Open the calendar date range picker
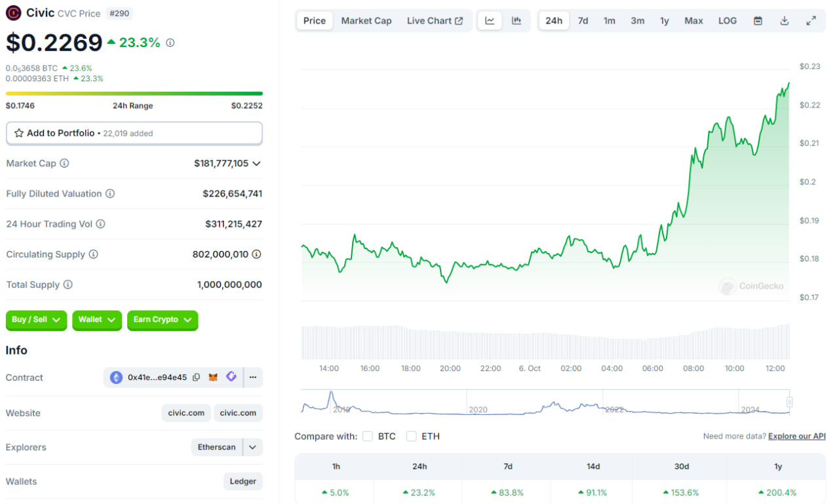Screen dimensions: 839x504 click(x=758, y=21)
